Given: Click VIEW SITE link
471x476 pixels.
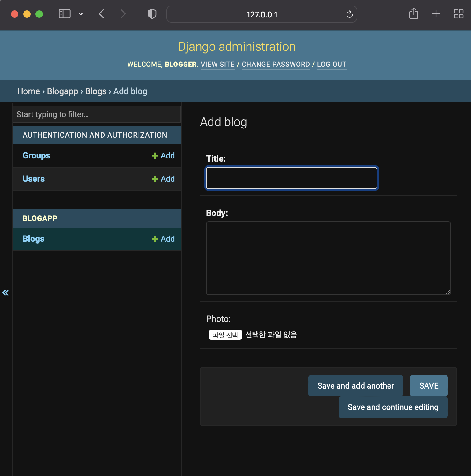Looking at the screenshot, I should (217, 64).
